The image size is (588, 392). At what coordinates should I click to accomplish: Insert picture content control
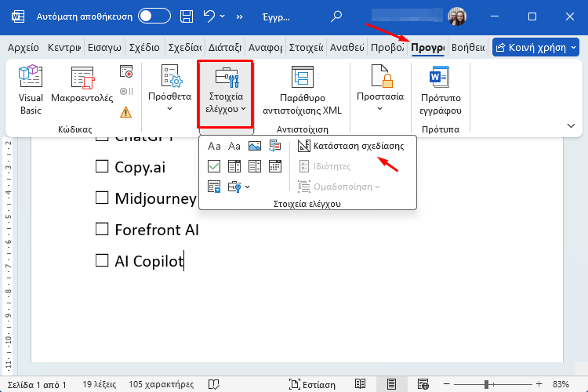coord(255,146)
